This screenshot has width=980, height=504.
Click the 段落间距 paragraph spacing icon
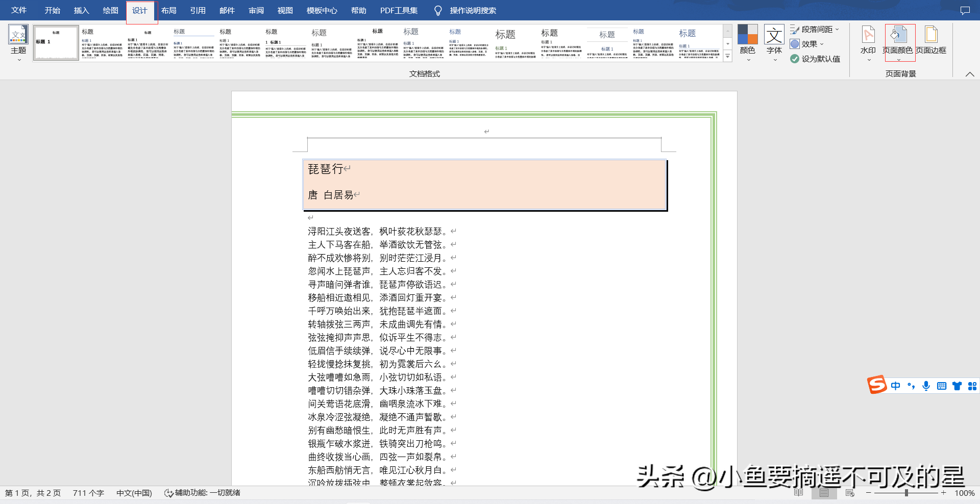pyautogui.click(x=795, y=30)
